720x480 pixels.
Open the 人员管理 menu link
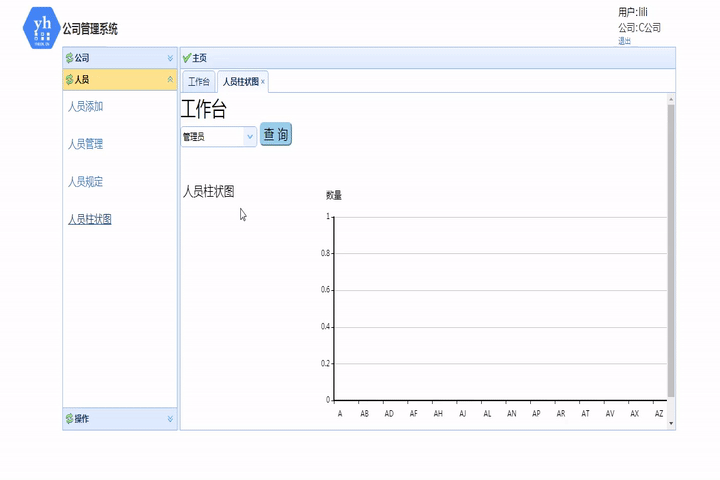pyautogui.click(x=85, y=144)
